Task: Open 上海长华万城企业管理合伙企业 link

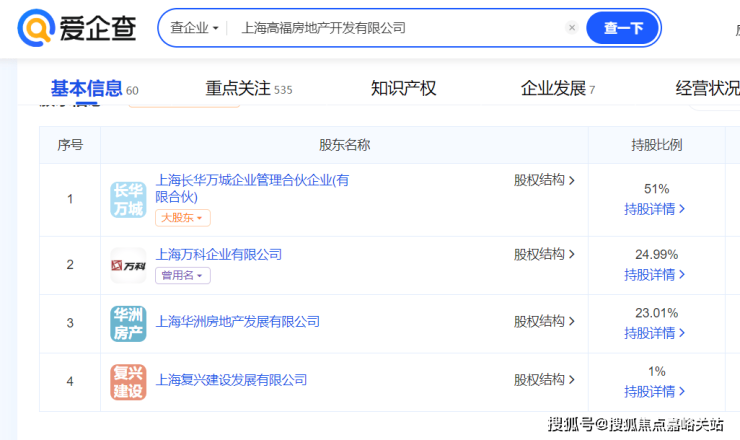Action: 252,188
